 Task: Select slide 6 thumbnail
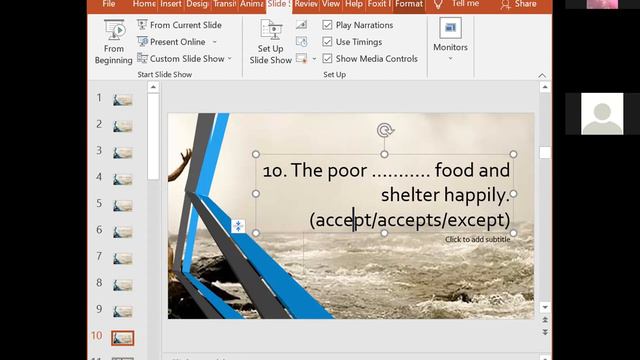coord(123,232)
